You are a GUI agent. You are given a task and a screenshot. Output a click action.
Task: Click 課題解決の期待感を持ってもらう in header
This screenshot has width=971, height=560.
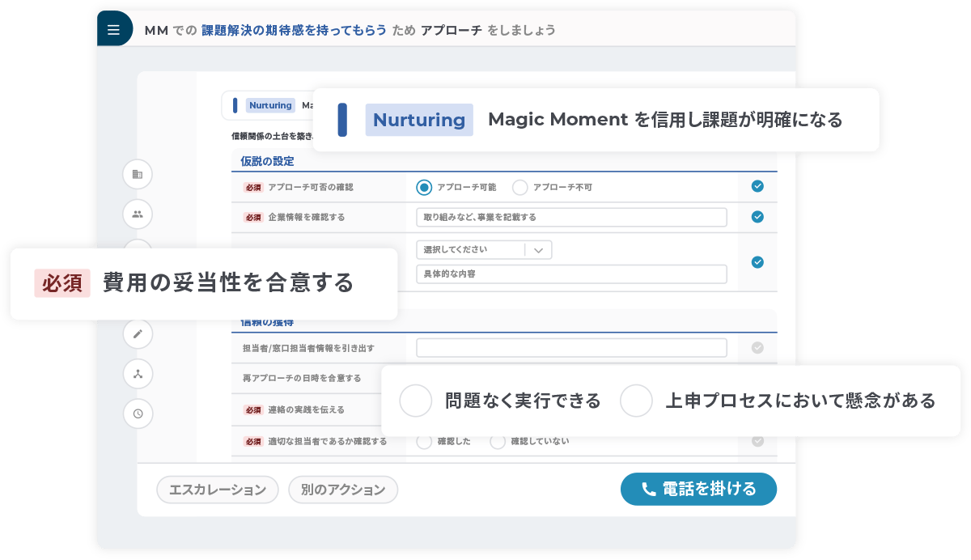click(294, 30)
